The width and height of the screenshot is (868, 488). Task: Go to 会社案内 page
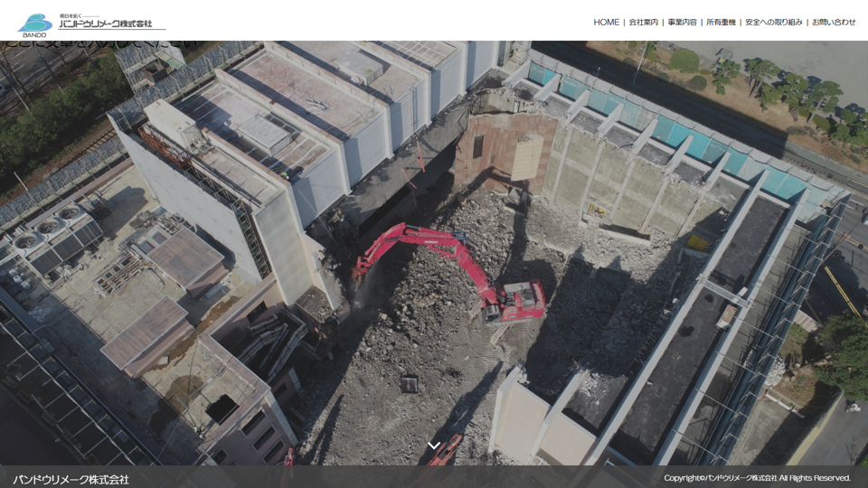pos(643,22)
